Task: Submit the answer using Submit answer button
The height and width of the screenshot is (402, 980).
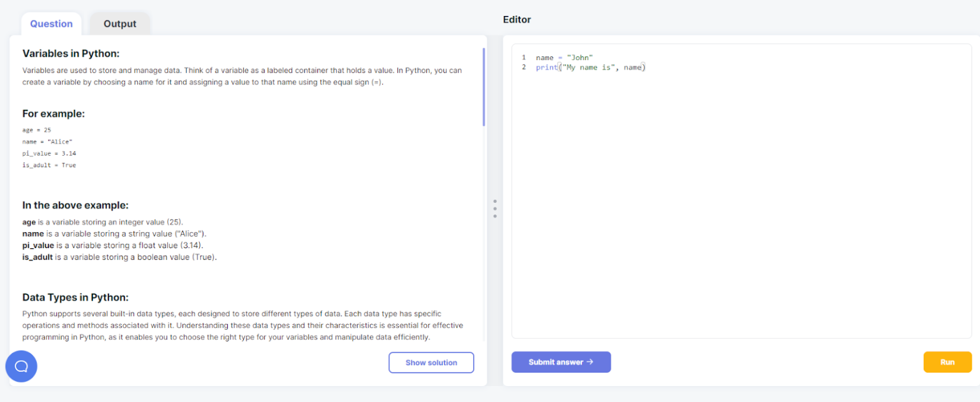Action: (561, 362)
